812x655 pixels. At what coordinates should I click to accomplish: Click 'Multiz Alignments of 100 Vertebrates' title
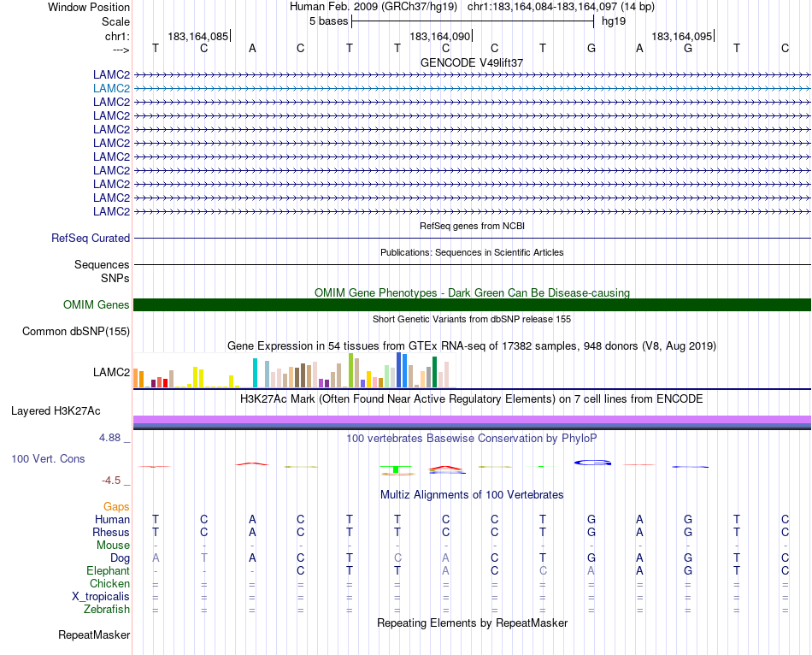472,495
